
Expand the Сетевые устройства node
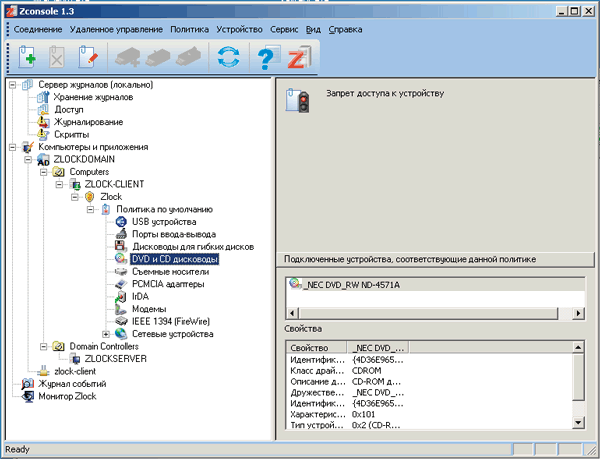click(107, 333)
